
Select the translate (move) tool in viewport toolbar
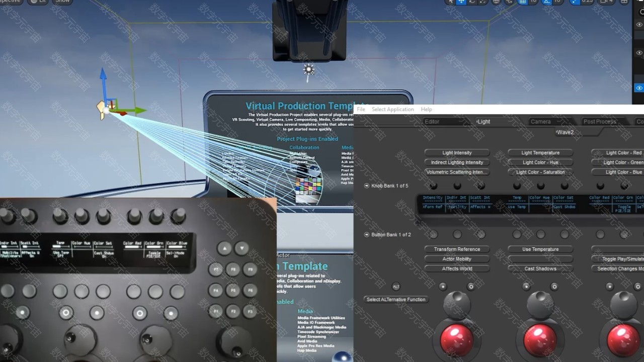[x=461, y=2]
